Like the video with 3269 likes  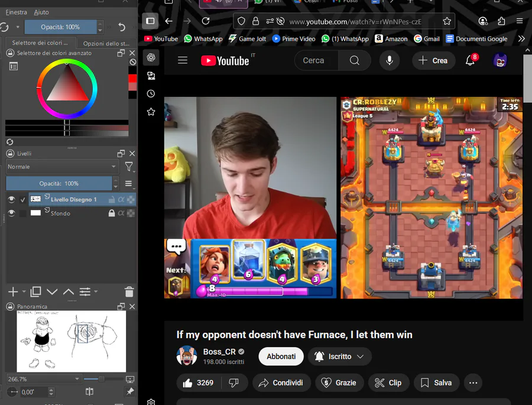tap(199, 383)
